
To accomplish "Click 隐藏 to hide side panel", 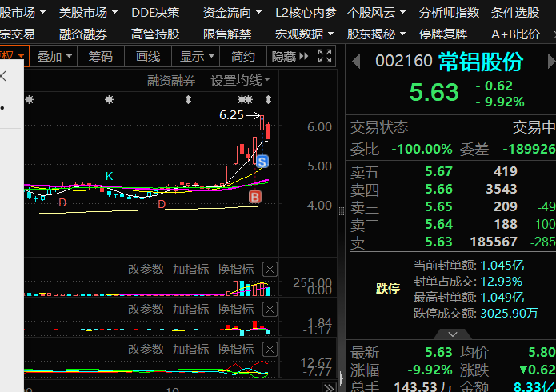I will pyautogui.click(x=290, y=57).
